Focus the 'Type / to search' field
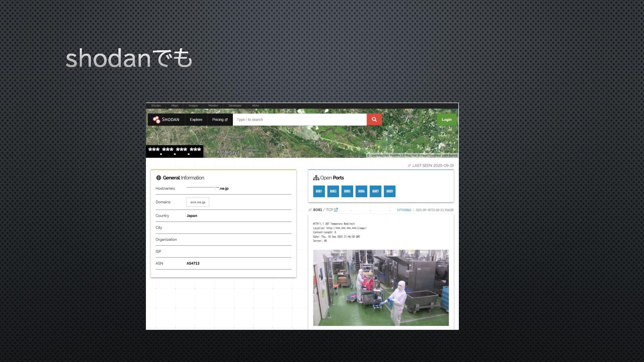Image resolution: width=644 pixels, height=362 pixels. click(x=300, y=120)
